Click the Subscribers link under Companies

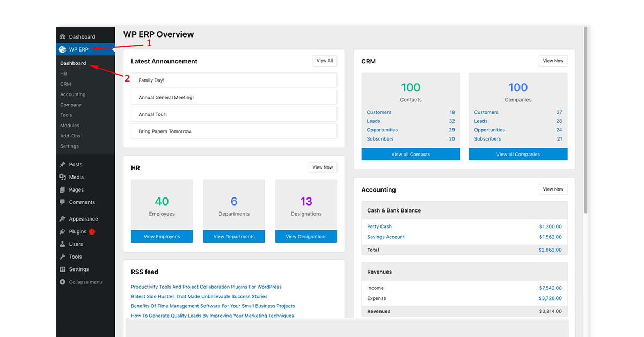(x=487, y=139)
